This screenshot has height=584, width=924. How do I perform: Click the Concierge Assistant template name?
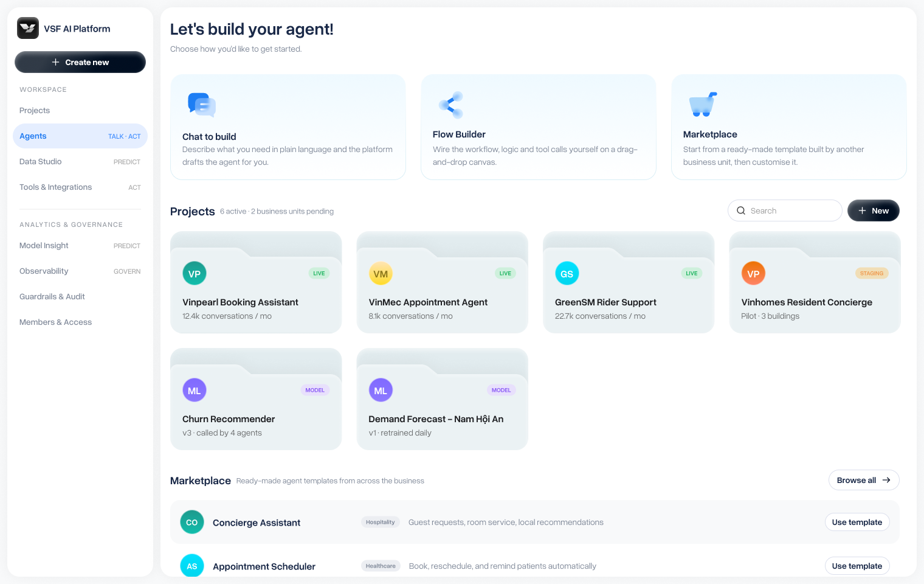pyautogui.click(x=257, y=523)
